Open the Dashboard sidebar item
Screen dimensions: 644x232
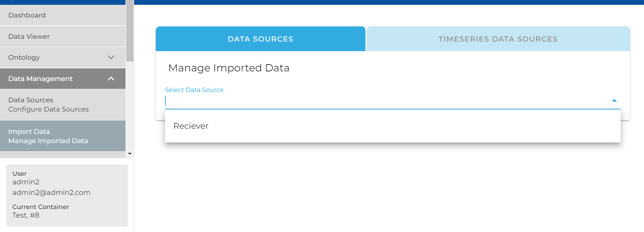pos(27,15)
